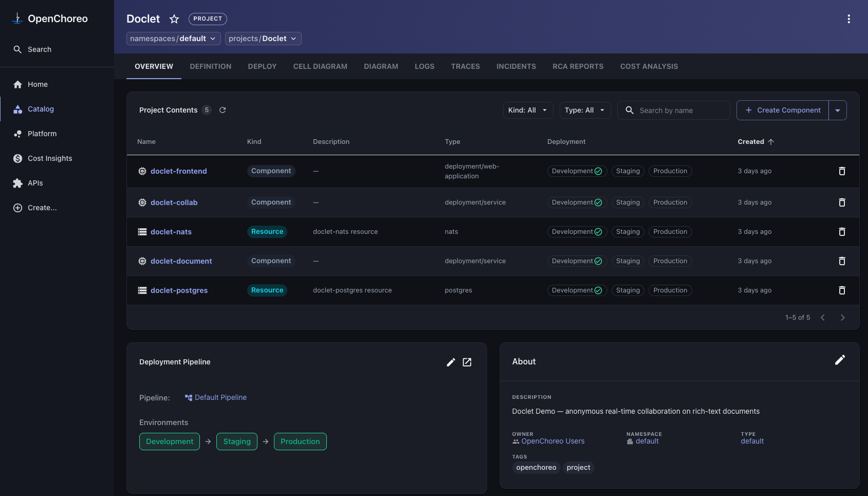Open the doclet-collab component link
The image size is (868, 496).
tap(174, 203)
